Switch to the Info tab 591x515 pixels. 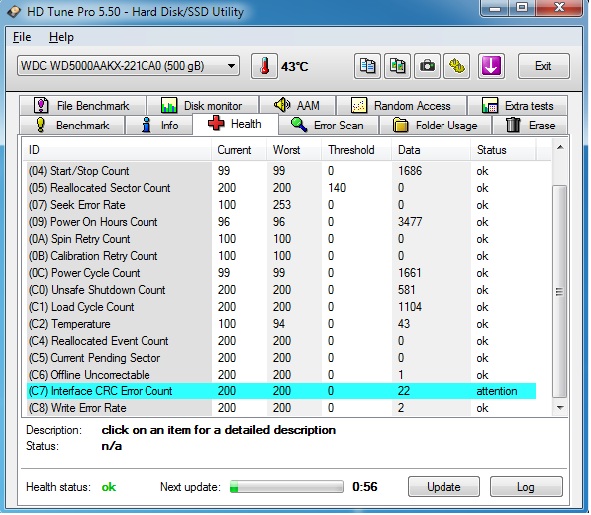click(x=159, y=125)
